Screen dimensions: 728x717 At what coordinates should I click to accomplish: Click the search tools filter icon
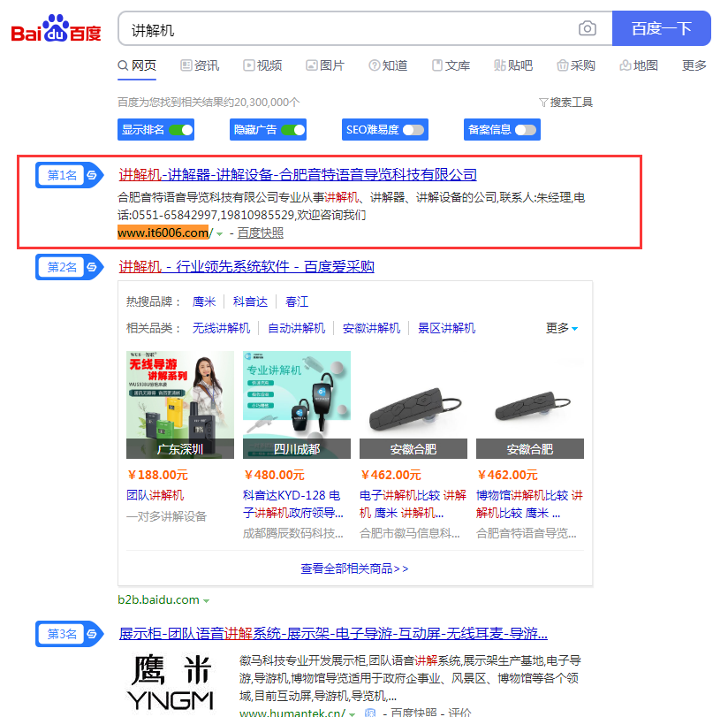click(543, 103)
